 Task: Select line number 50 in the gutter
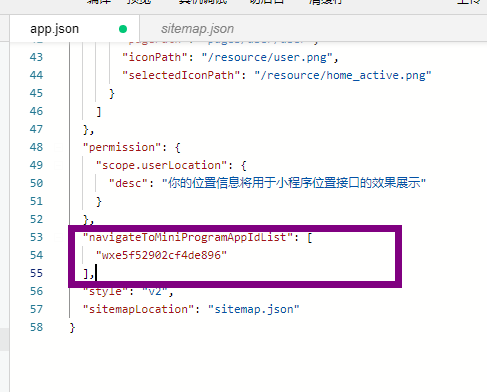(36, 183)
